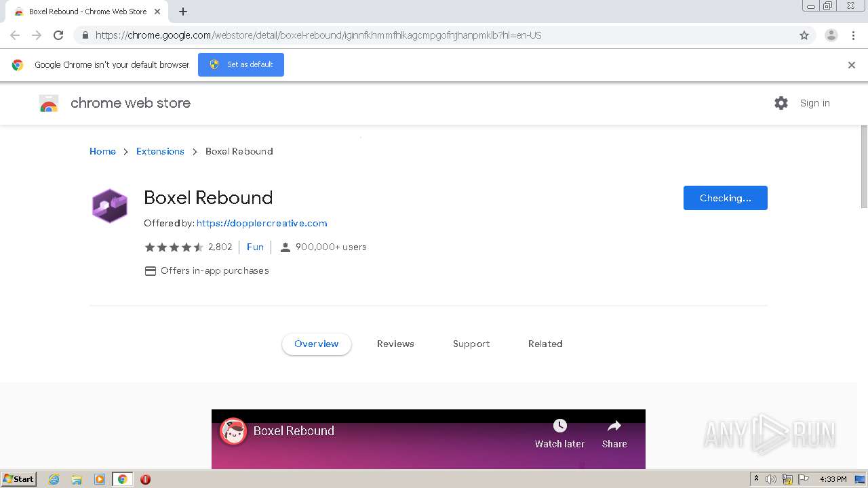Switch to the Reviews tab
868x488 pixels.
tap(395, 344)
